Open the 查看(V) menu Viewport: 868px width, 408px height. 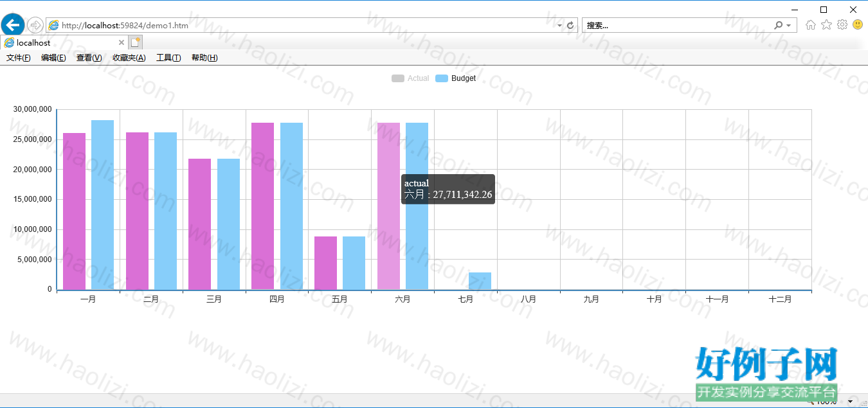pos(89,58)
